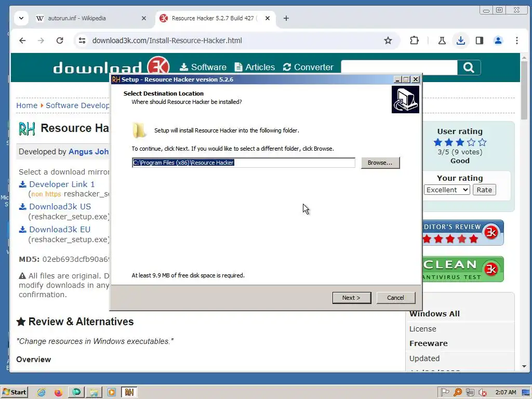Toggle the browser side panel
Screen dimensions: 532x399
480,41
